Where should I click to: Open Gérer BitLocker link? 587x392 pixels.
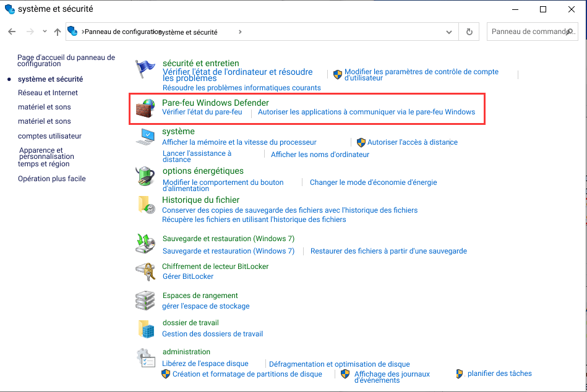[188, 276]
